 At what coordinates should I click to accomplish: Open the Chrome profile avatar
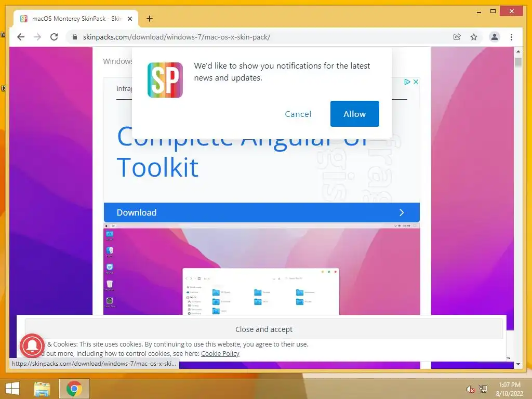[x=495, y=37]
